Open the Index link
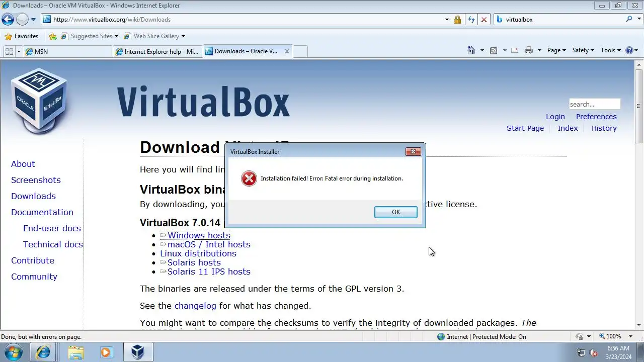The width and height of the screenshot is (644, 362). [568, 128]
